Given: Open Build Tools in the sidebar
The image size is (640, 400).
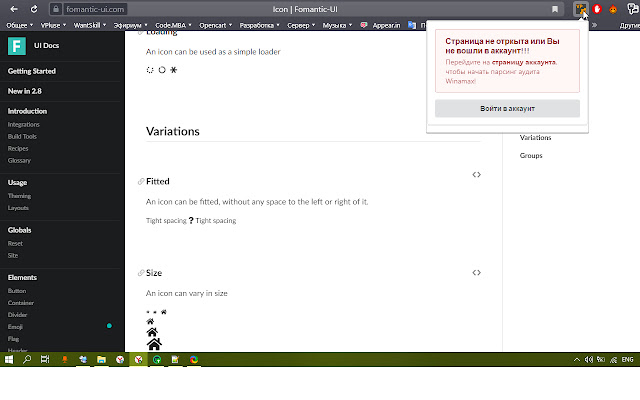Looking at the screenshot, I should pyautogui.click(x=22, y=136).
